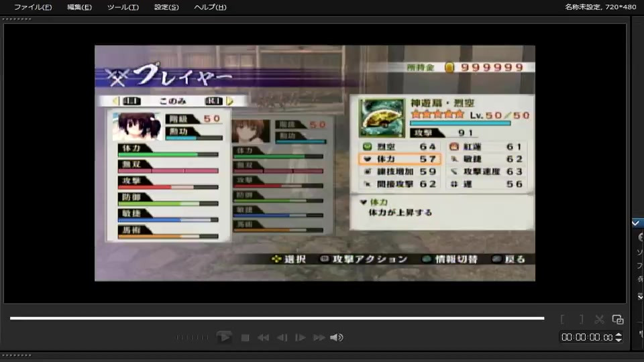Image resolution: width=644 pixels, height=362 pixels.
Task: Click the enlarge preview window icon
Action: click(618, 319)
